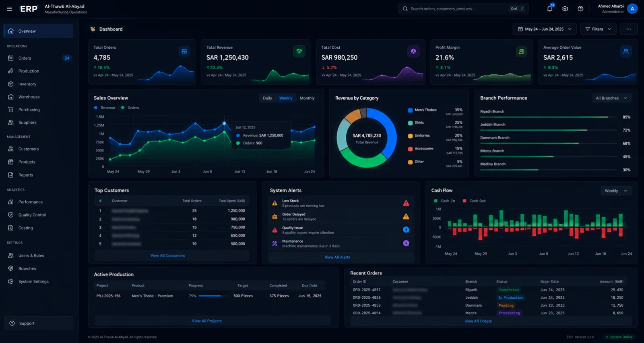The width and height of the screenshot is (644, 343).
Task: Toggle the Cash Out legend
Action: click(x=474, y=201)
